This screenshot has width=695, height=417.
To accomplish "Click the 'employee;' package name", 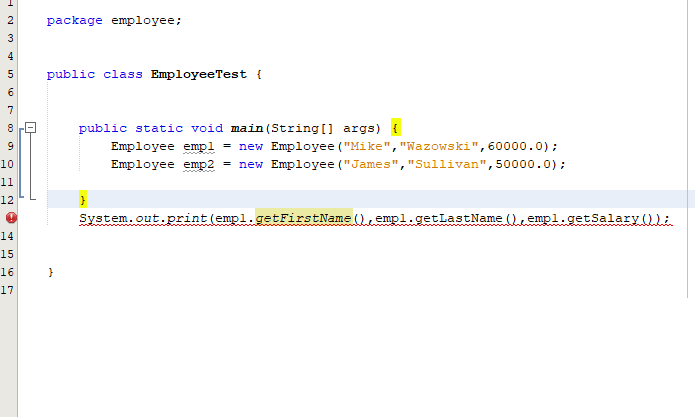I will (146, 21).
